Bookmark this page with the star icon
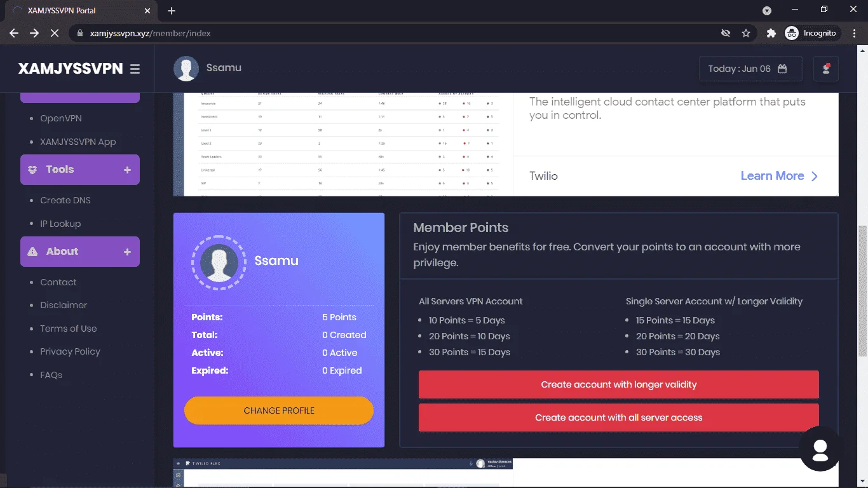The width and height of the screenshot is (868, 488). [746, 33]
